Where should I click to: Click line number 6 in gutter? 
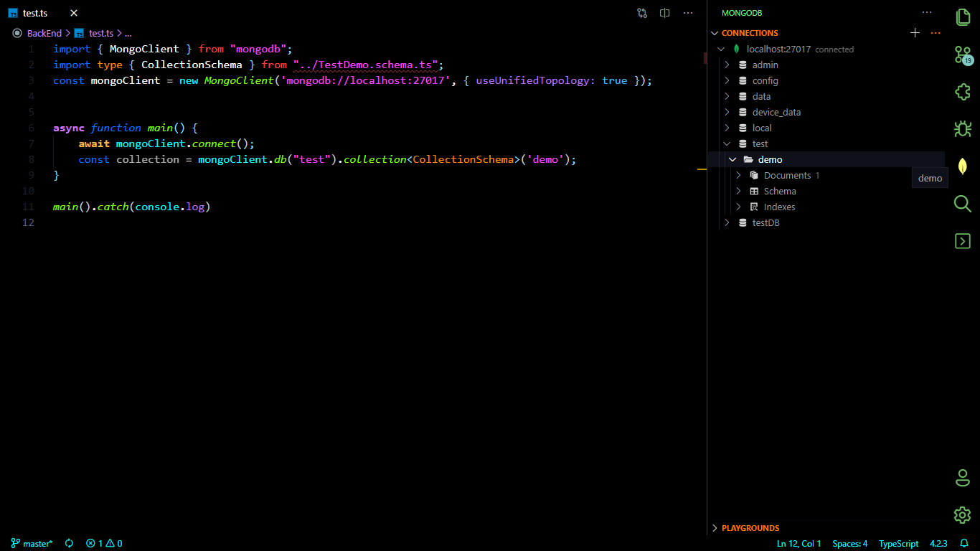[31, 128]
